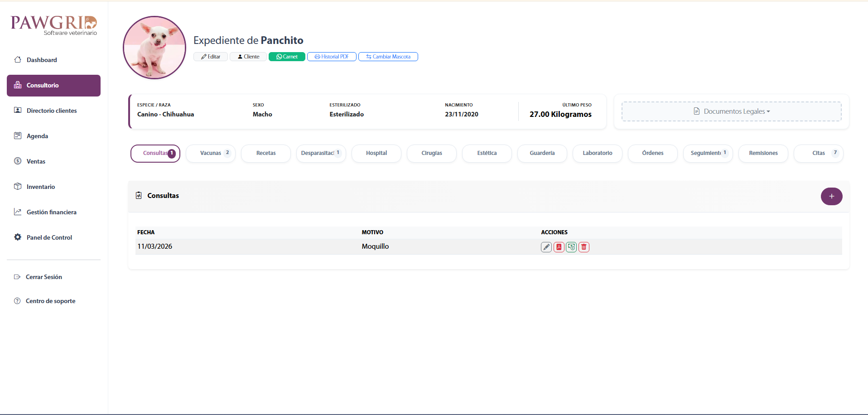The image size is (868, 415).
Task: Switch to the Vacunas tab
Action: tap(211, 153)
